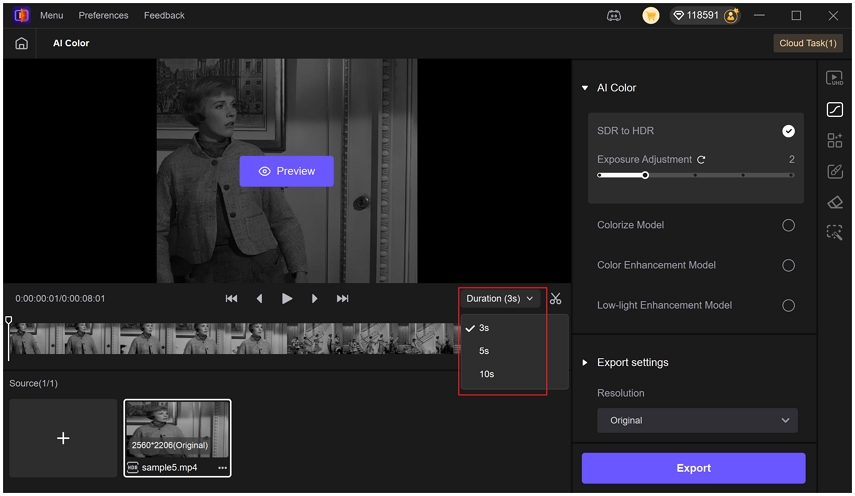This screenshot has width=855, height=496.
Task: Open sample5.mp4 more options dots
Action: coord(222,468)
